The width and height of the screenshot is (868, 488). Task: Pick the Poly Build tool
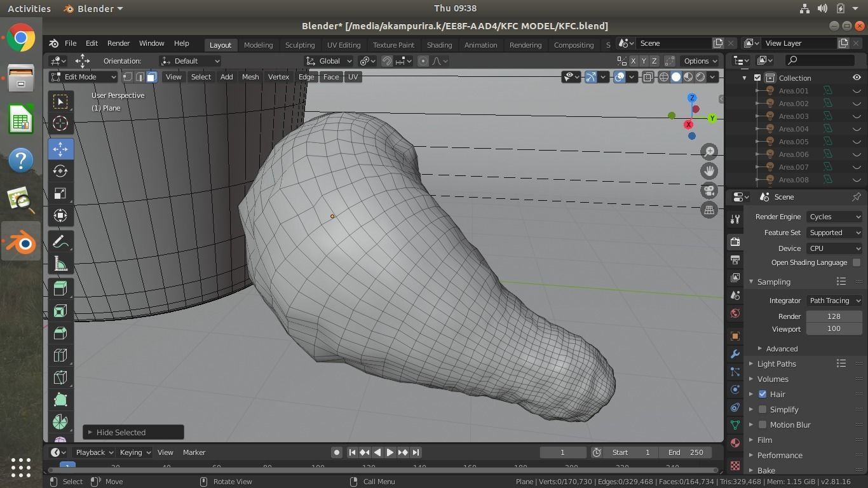click(x=60, y=400)
